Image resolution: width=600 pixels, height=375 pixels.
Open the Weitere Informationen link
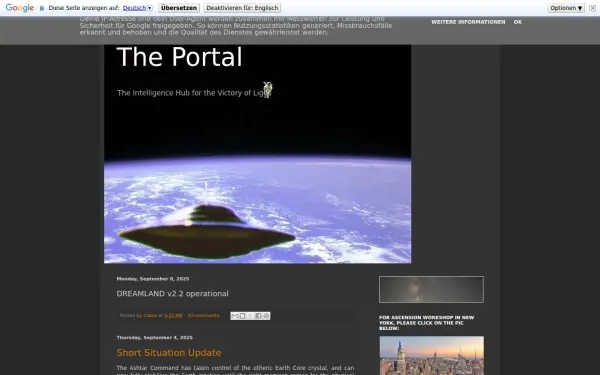(468, 22)
